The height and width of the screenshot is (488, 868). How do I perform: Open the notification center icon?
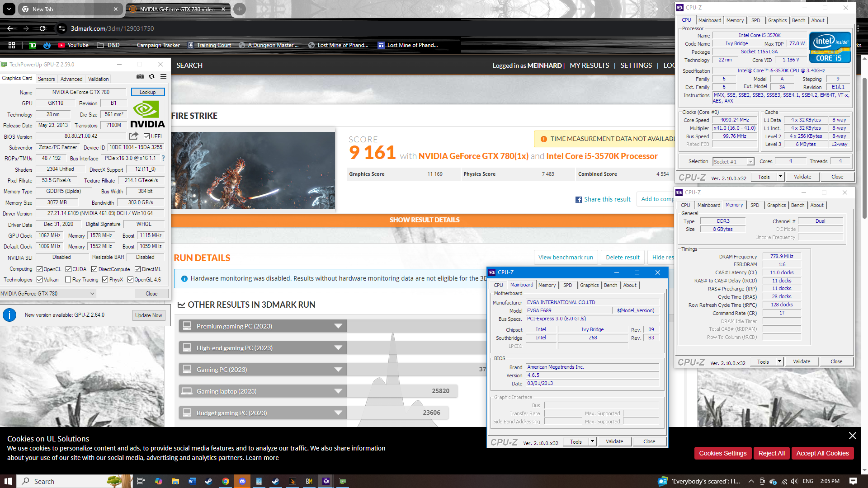[853, 481]
